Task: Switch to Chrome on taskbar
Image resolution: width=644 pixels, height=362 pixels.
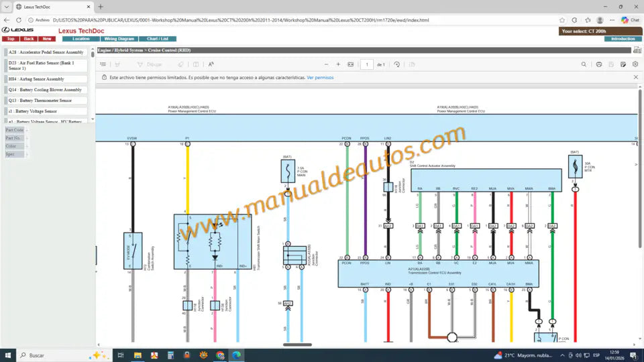Action: point(220,355)
